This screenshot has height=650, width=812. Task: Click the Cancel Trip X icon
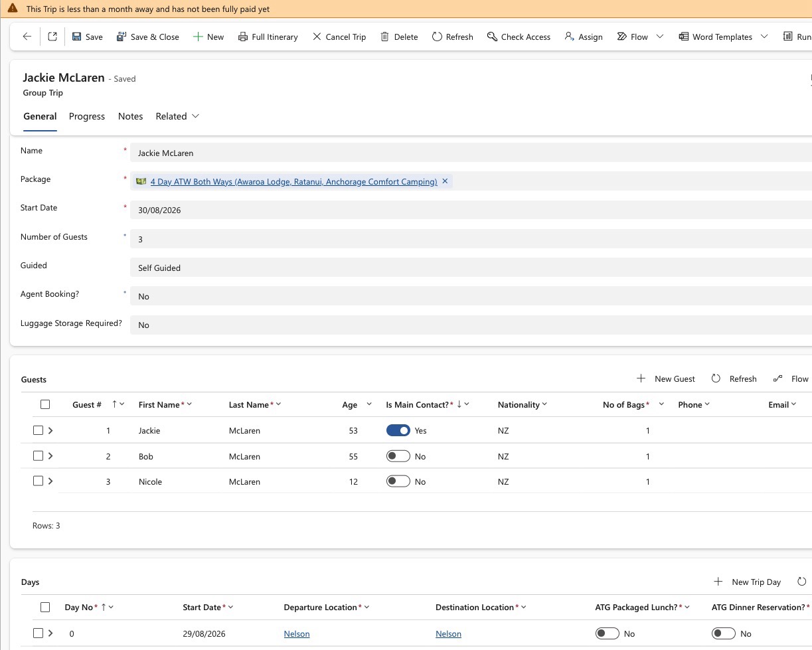[317, 37]
